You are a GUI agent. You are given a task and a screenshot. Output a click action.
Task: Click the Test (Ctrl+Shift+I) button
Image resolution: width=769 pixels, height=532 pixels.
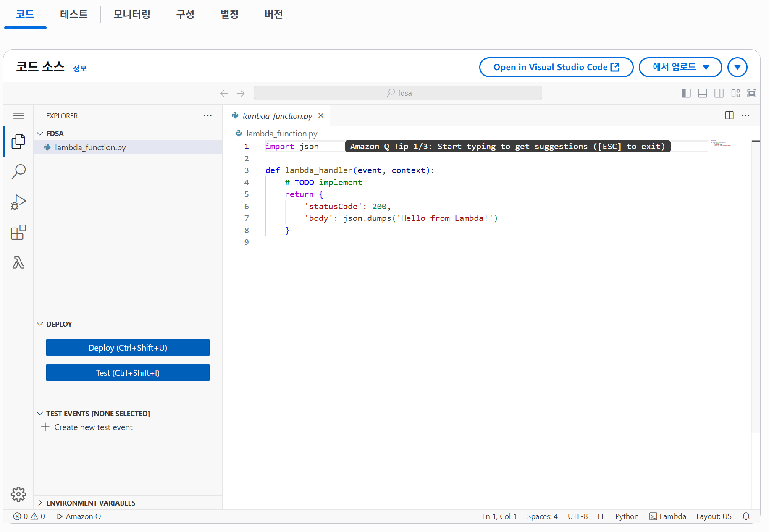point(128,373)
